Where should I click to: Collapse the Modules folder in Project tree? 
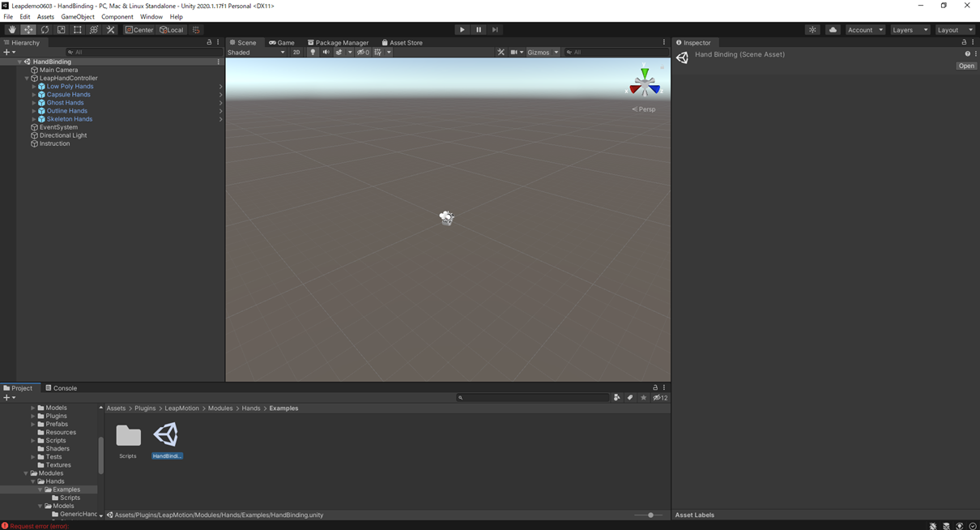[26, 473]
